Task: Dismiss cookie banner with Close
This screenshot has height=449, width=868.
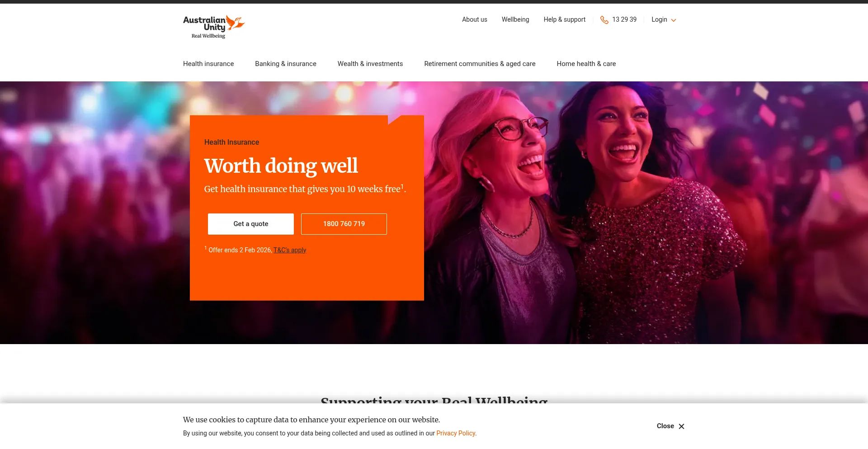Action: point(670,426)
